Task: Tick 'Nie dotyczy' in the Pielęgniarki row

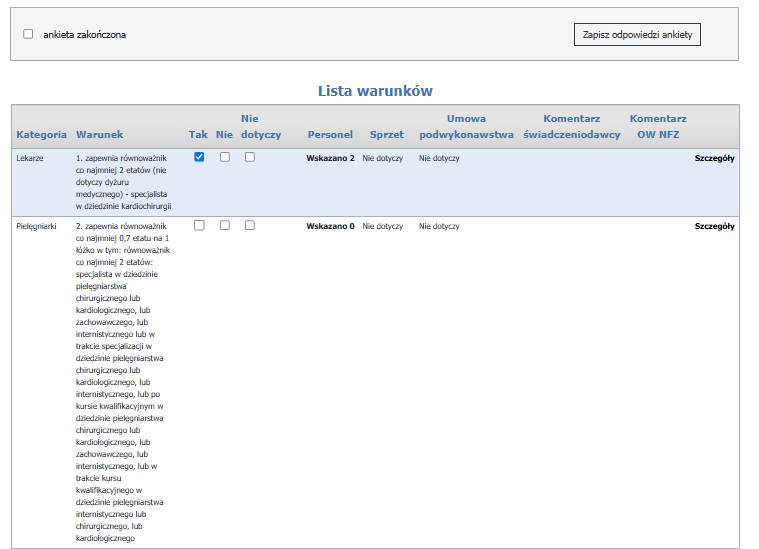Action: pyautogui.click(x=250, y=226)
